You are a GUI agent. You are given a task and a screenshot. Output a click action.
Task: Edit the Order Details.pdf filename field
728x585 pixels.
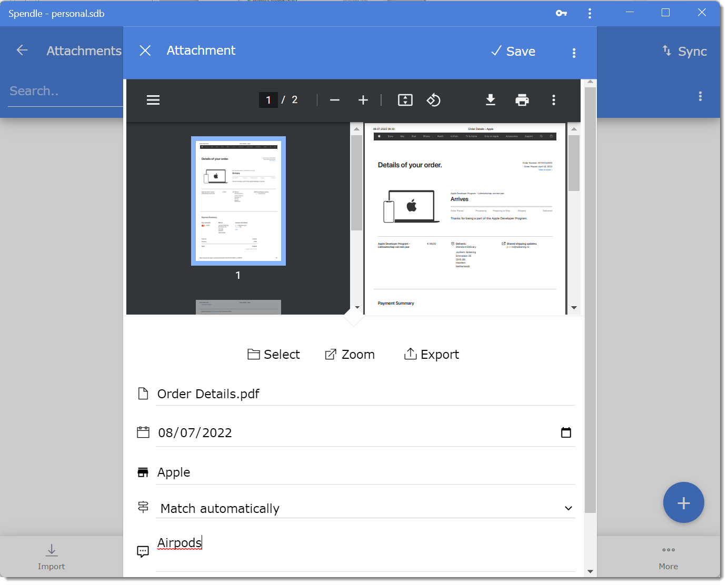pos(366,394)
